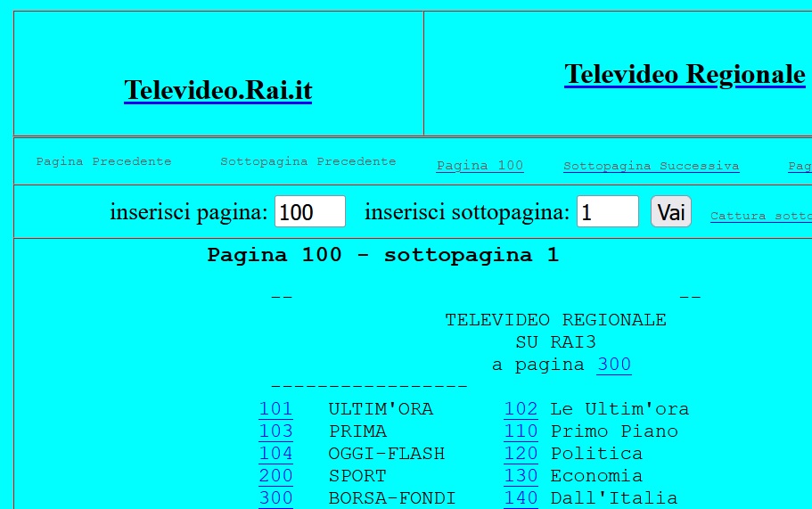Image resolution: width=812 pixels, height=509 pixels.
Task: Click the Vai button
Action: [x=670, y=211]
